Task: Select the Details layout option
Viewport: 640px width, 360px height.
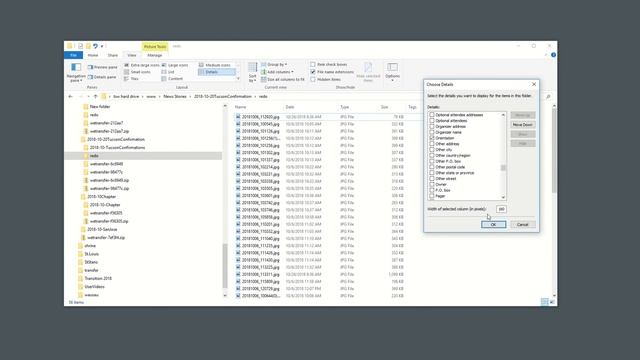Action: (217, 72)
